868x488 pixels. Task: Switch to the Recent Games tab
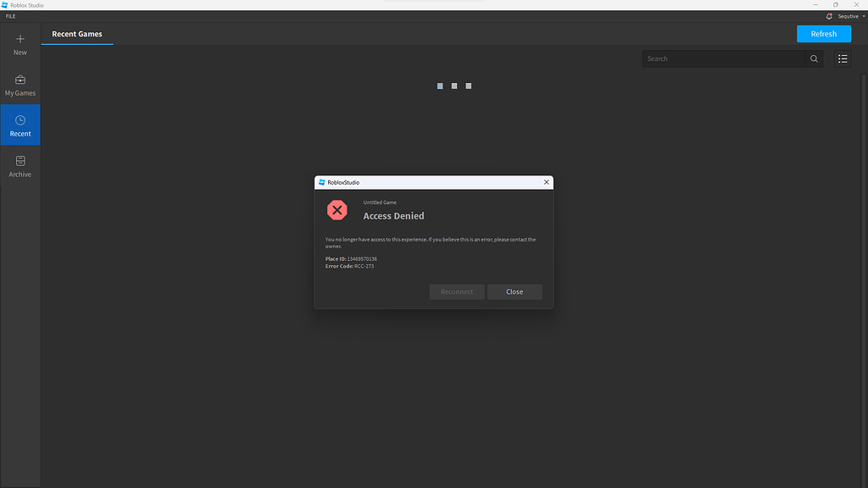pyautogui.click(x=76, y=34)
